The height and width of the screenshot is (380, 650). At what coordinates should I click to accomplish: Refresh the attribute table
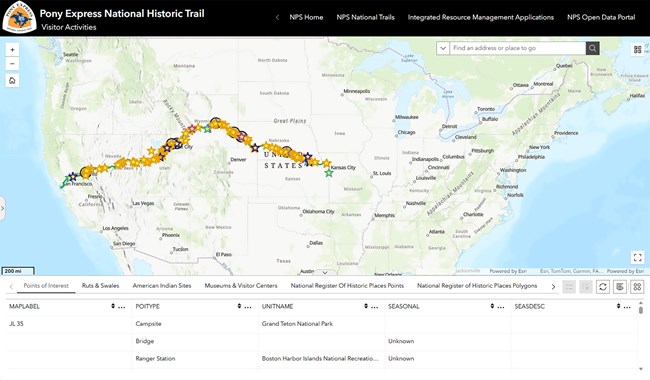pos(603,287)
